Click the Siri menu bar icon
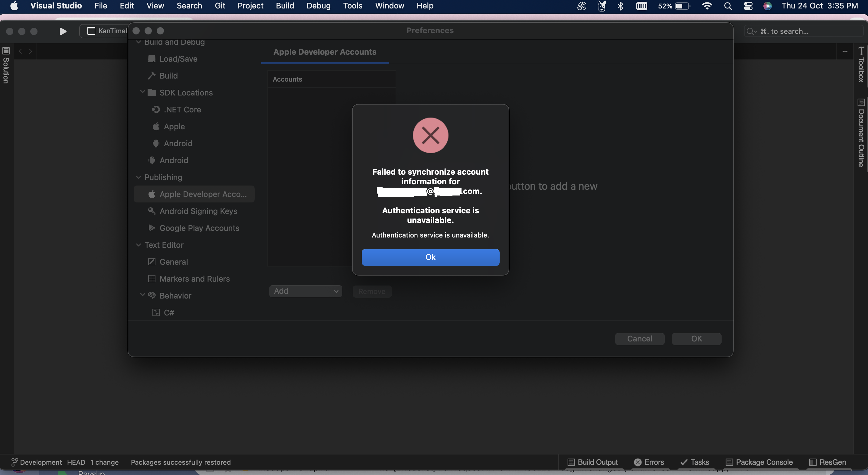 tap(768, 6)
